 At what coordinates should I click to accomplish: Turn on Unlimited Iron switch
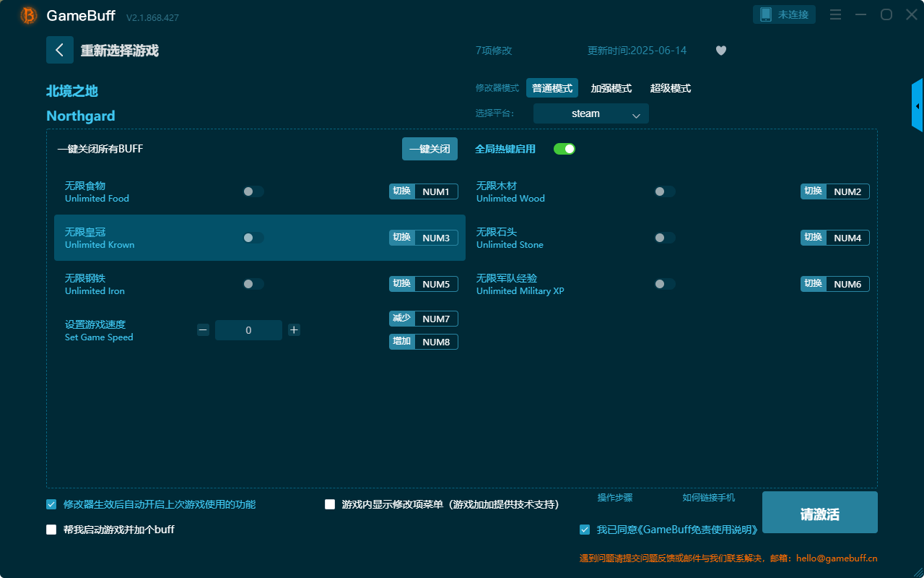(x=253, y=284)
